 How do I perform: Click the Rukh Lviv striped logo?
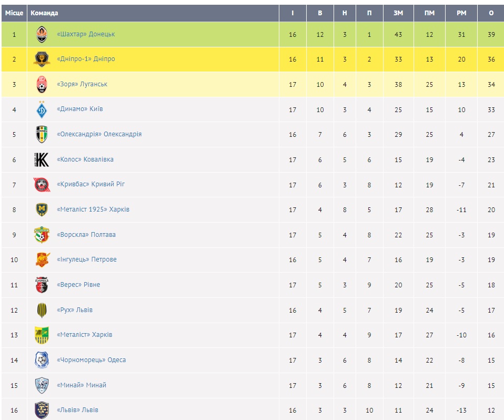pos(42,310)
